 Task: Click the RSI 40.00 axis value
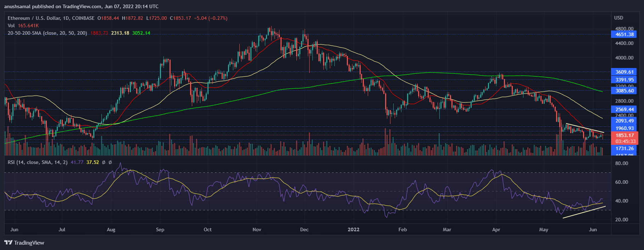[x=622, y=201]
